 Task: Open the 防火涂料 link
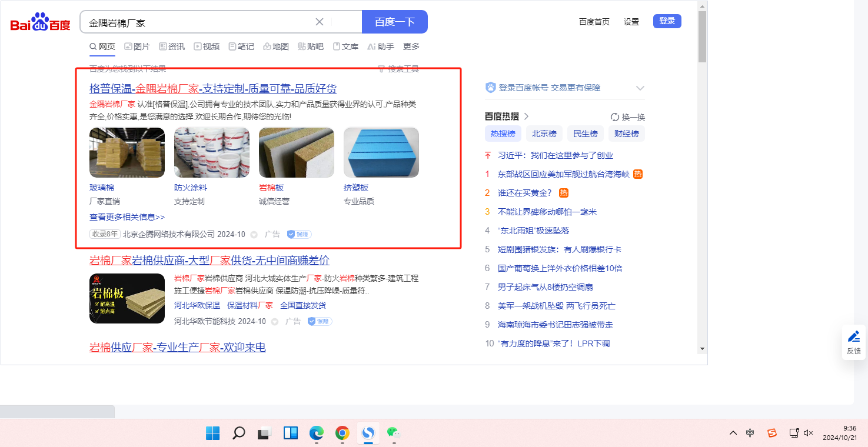tap(191, 188)
